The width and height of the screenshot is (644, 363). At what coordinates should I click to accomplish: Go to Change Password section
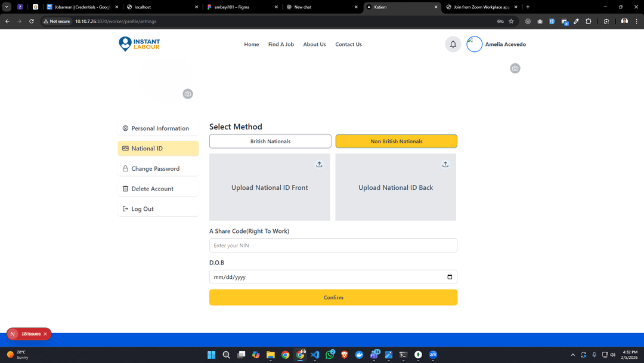(x=158, y=169)
